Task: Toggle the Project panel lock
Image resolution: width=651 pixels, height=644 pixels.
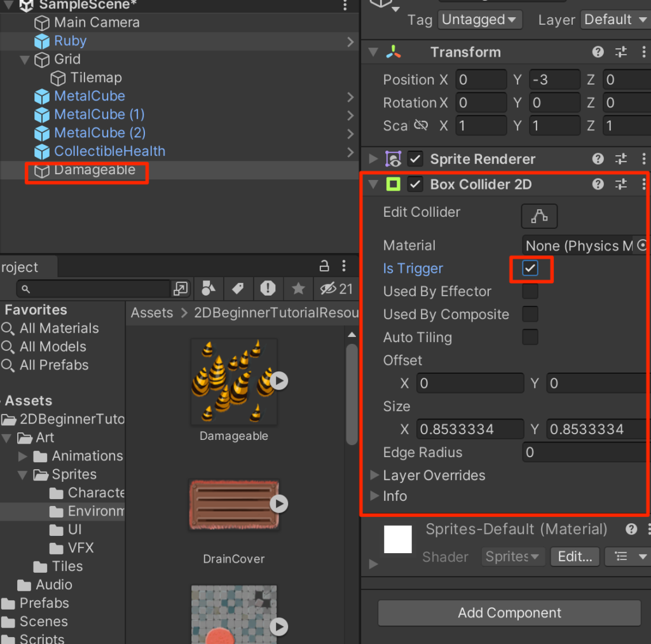Action: point(324,266)
